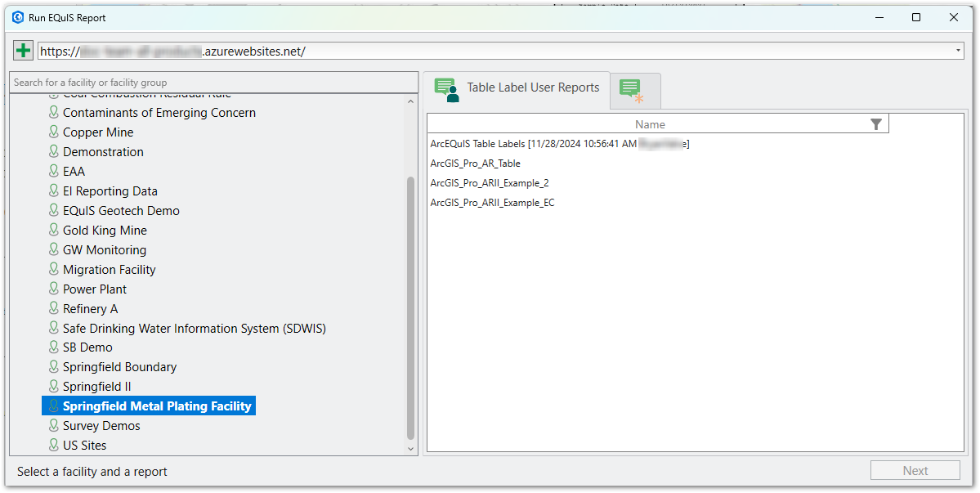The height and width of the screenshot is (493, 980).
Task: Click the Next button
Action: click(915, 470)
